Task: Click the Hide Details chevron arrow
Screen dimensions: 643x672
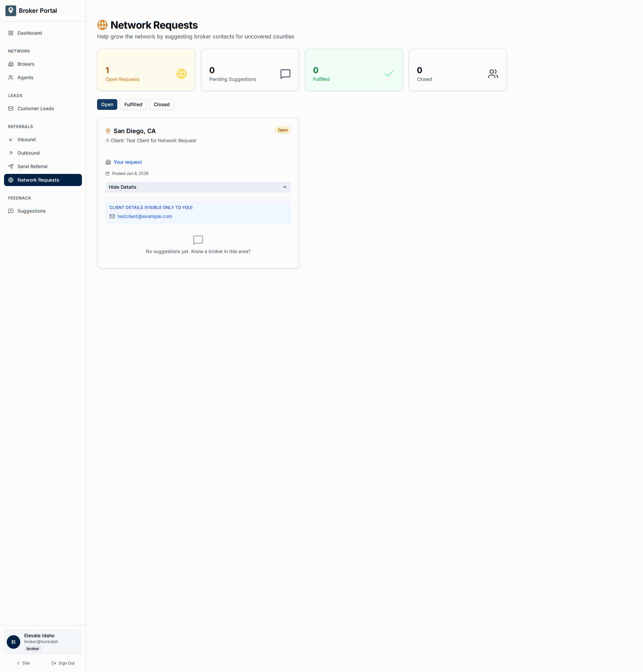Action: pyautogui.click(x=284, y=187)
